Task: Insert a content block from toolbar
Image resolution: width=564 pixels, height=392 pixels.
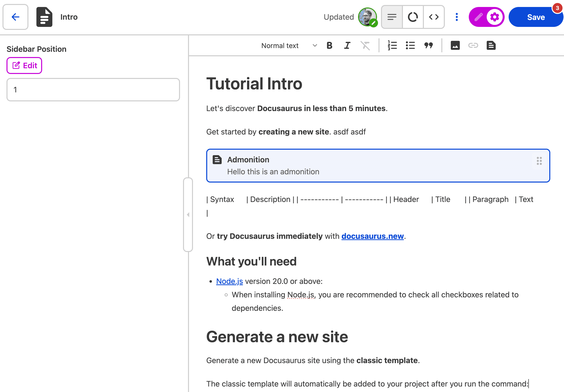Action: (491, 46)
